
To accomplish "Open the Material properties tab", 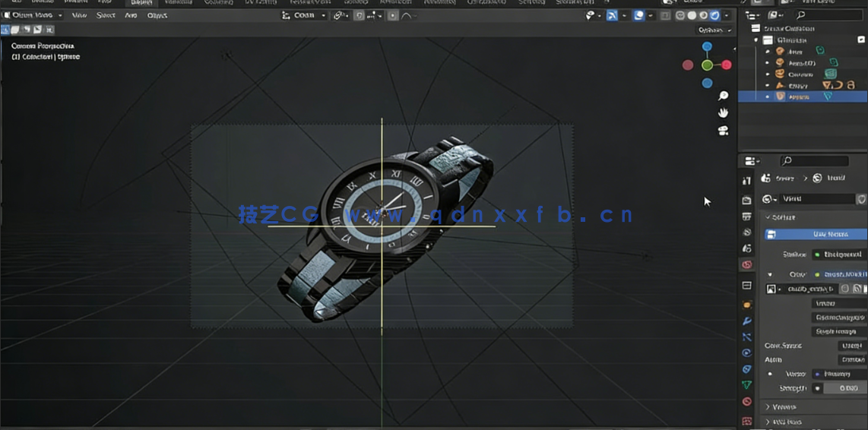I will point(746,402).
